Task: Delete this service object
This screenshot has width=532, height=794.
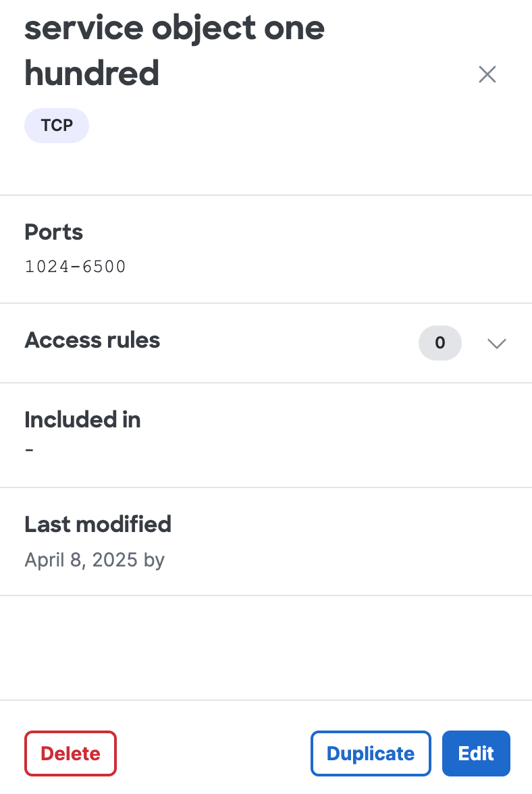Action: click(x=70, y=753)
